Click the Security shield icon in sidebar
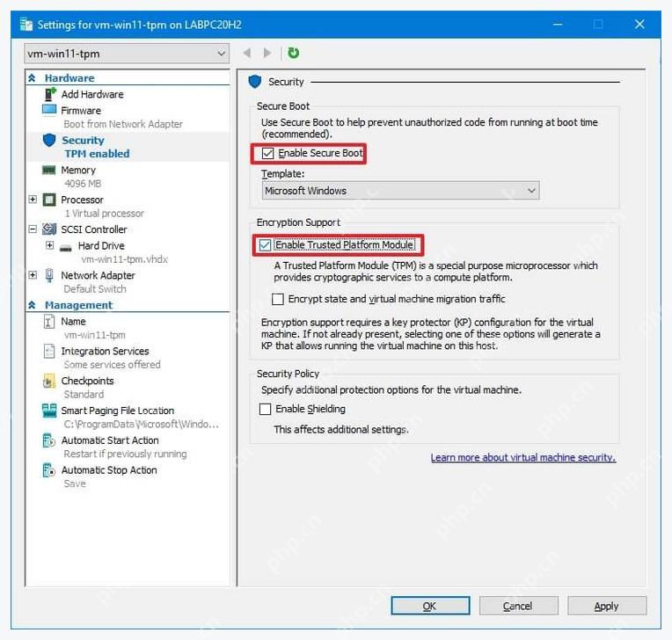This screenshot has width=672, height=640. (49, 140)
